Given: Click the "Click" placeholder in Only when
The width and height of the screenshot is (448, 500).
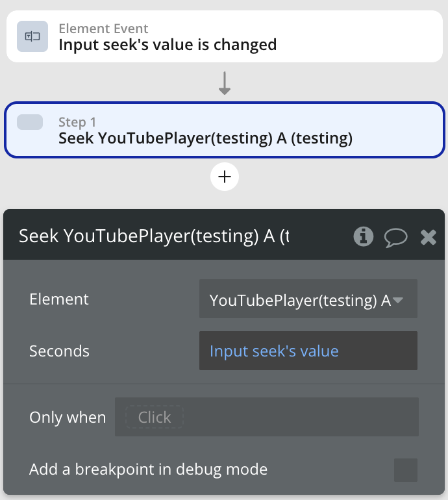Looking at the screenshot, I should [x=155, y=417].
